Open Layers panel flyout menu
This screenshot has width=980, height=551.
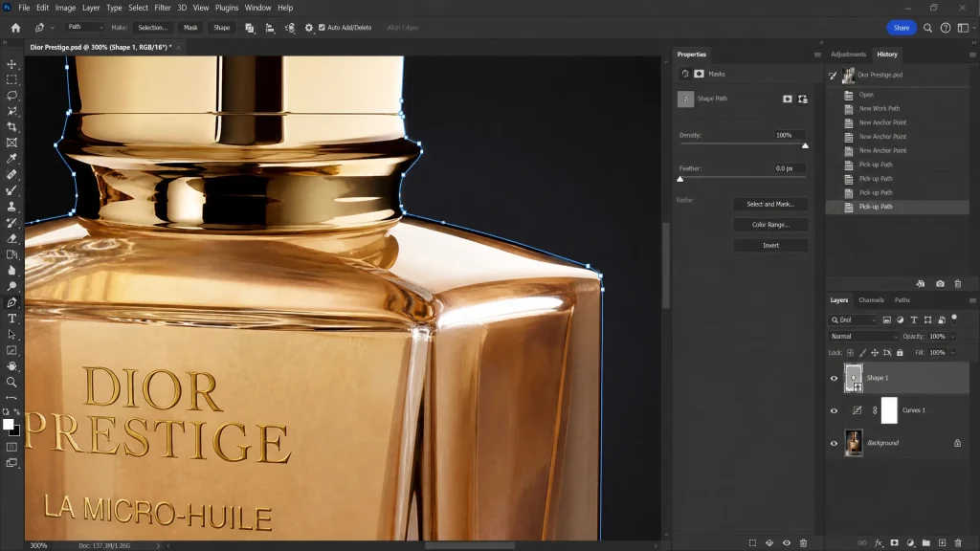(972, 300)
